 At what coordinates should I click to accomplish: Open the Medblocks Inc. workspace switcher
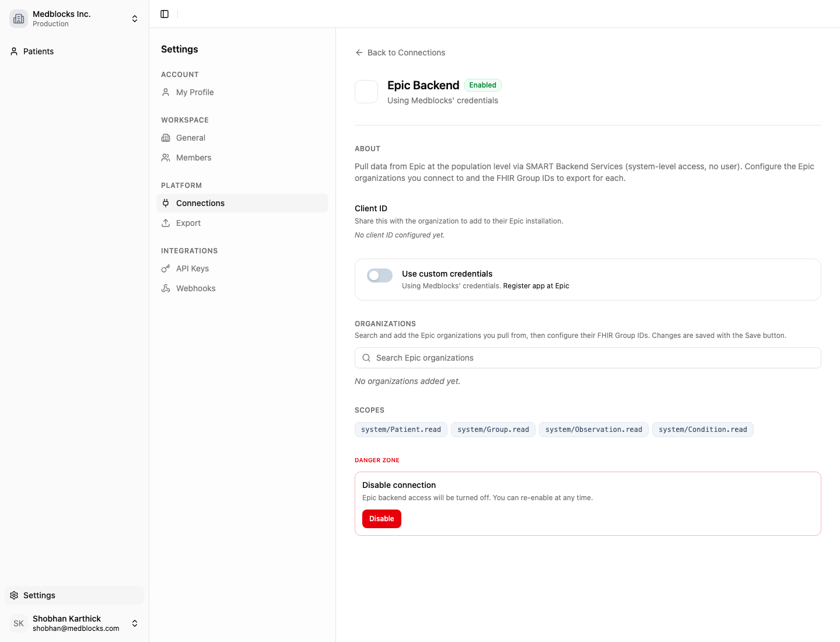(75, 19)
